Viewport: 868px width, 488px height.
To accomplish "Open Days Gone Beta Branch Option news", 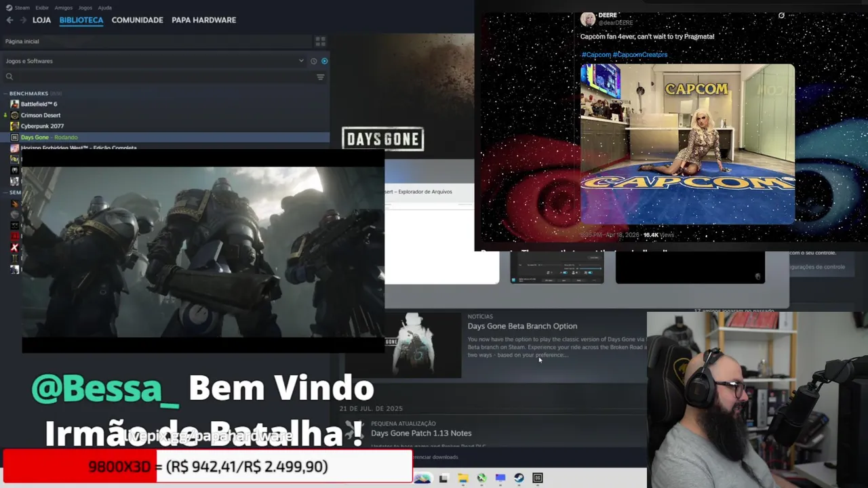I will point(522,326).
